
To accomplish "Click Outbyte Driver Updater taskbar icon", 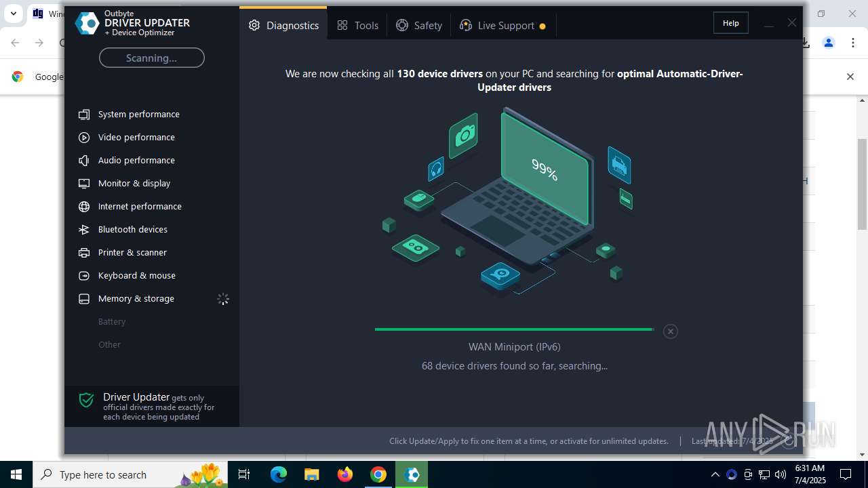I will (x=412, y=474).
